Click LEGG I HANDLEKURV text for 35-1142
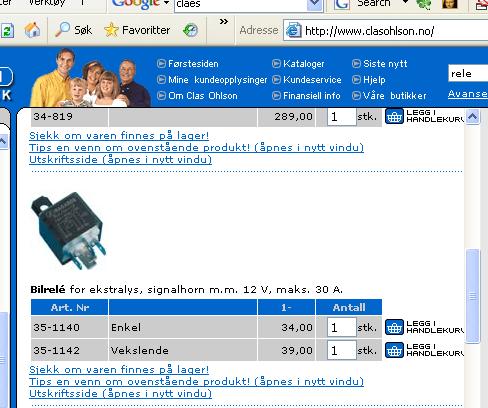The height and width of the screenshot is (408, 488). click(435, 350)
